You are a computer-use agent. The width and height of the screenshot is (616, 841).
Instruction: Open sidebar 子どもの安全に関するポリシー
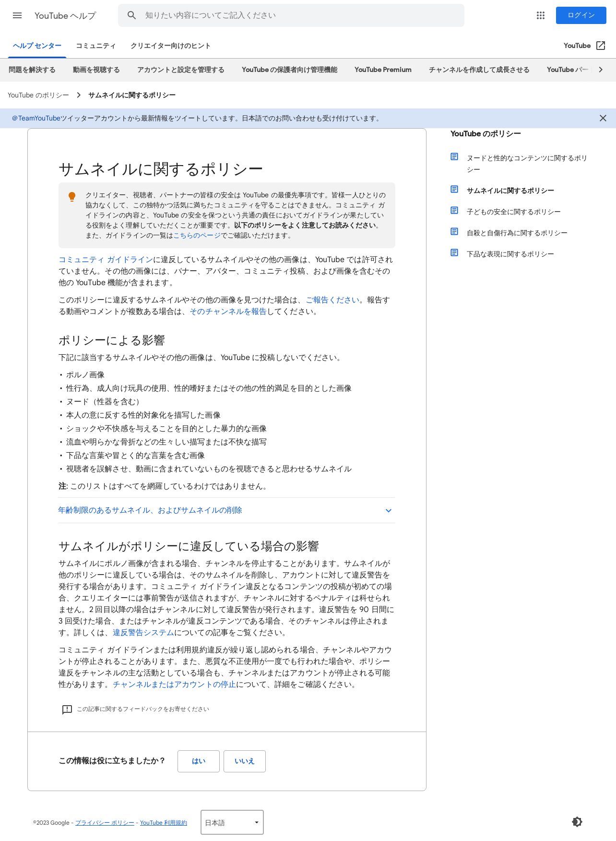click(513, 212)
